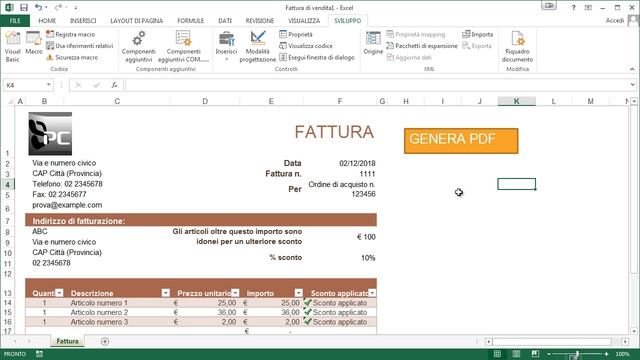The image size is (640, 360).
Task: Save the workbook from quick access toolbar
Action: [x=24, y=7]
